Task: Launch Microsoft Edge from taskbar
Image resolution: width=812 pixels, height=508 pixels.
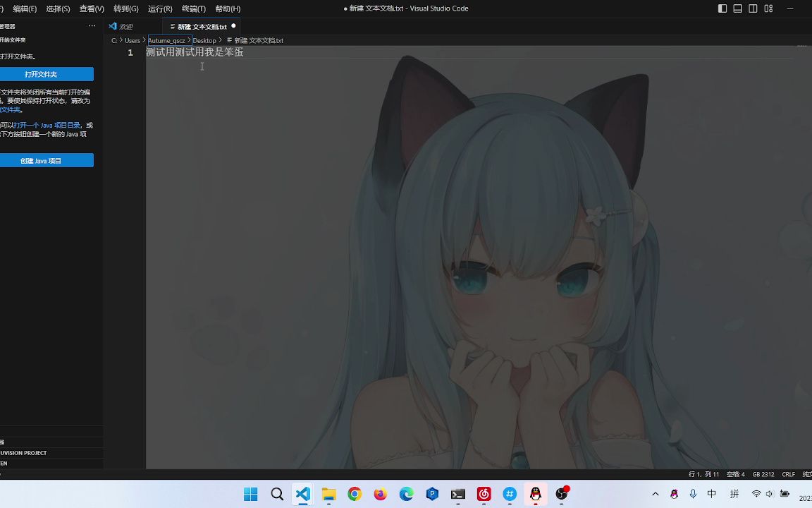Action: click(407, 494)
